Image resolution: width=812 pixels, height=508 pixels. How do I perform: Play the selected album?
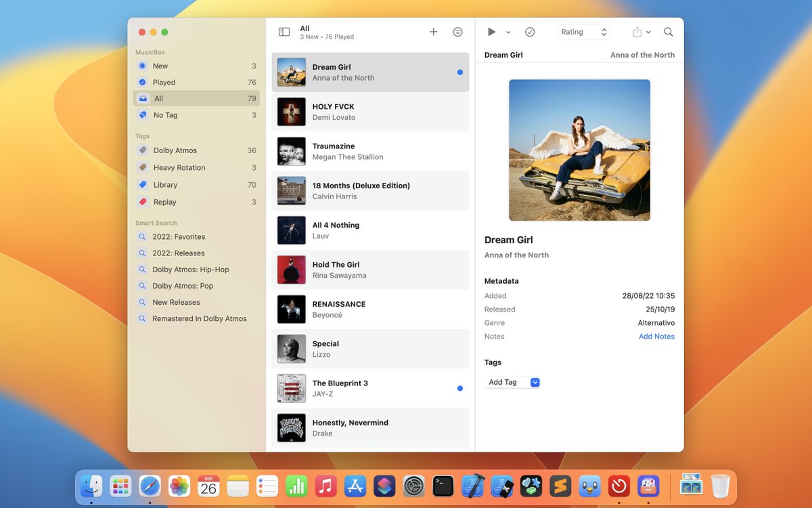coord(492,32)
